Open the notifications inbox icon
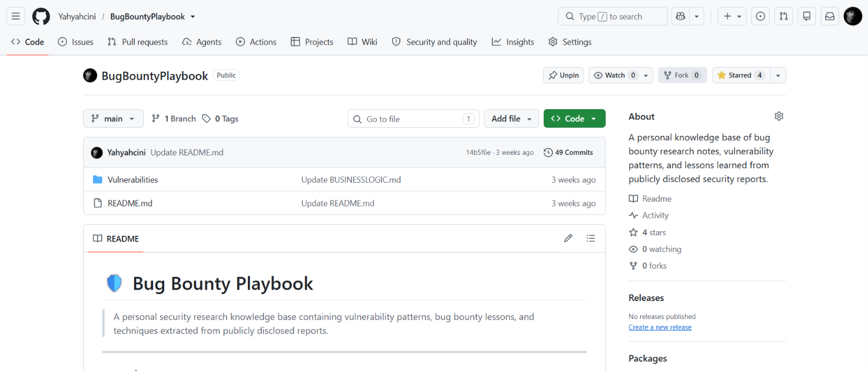The height and width of the screenshot is (371, 868). tap(830, 16)
